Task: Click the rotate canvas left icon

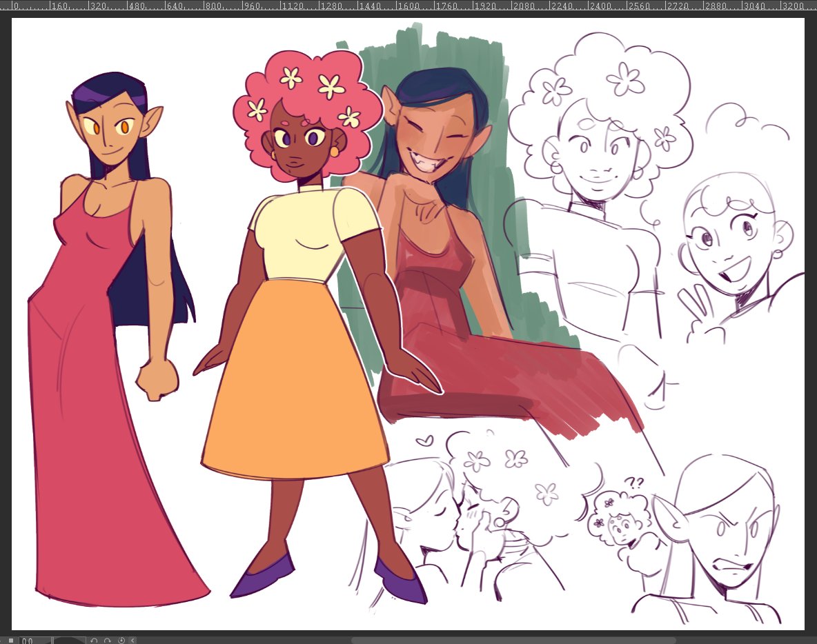Action: pos(94,641)
